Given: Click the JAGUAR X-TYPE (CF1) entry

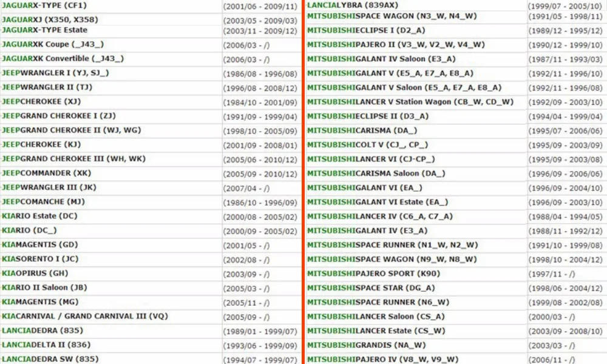Looking at the screenshot, I should 44,5.
